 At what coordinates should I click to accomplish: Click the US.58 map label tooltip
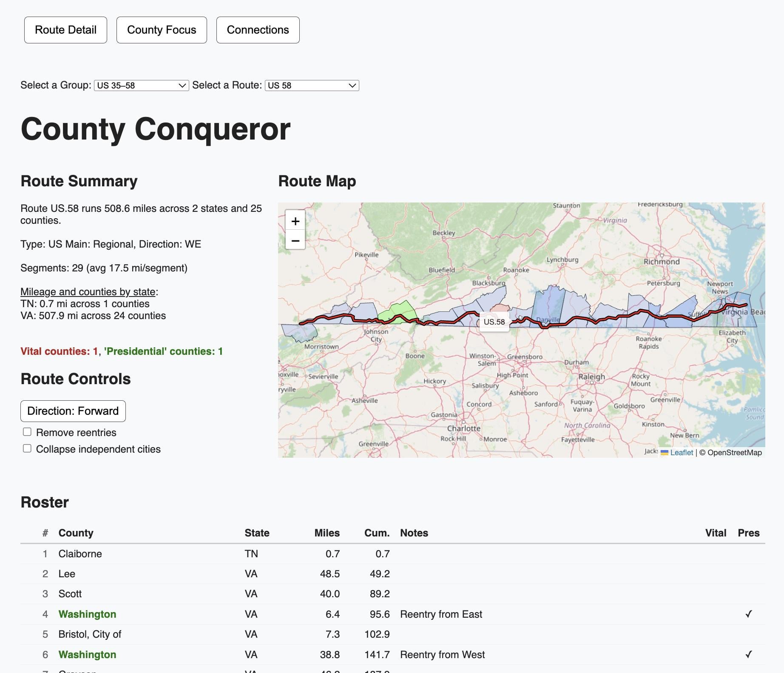494,322
